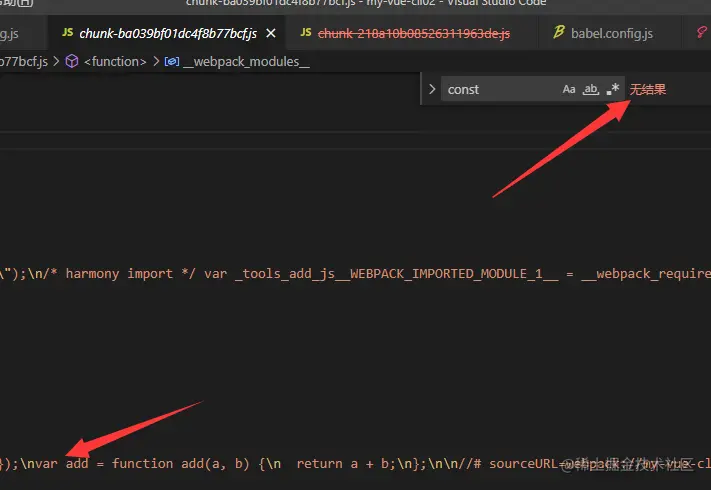The height and width of the screenshot is (490, 711).
Task: Click Babel icon on babel.config.js tab
Action: click(559, 32)
